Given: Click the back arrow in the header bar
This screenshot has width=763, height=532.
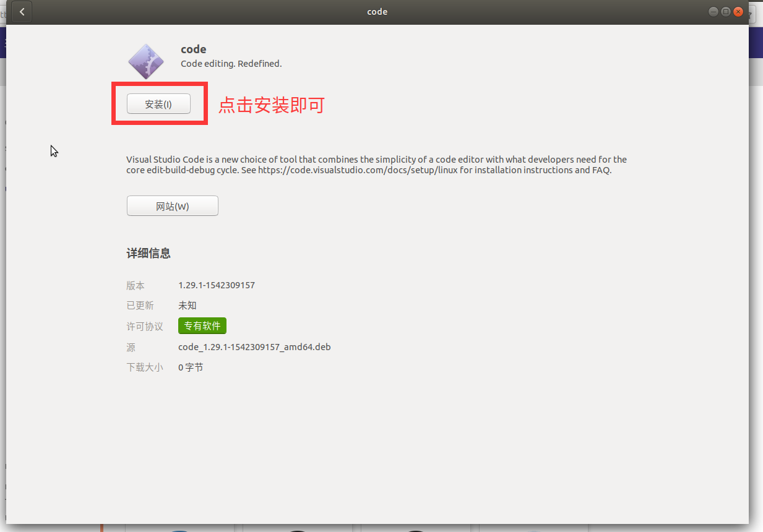Looking at the screenshot, I should coord(22,12).
